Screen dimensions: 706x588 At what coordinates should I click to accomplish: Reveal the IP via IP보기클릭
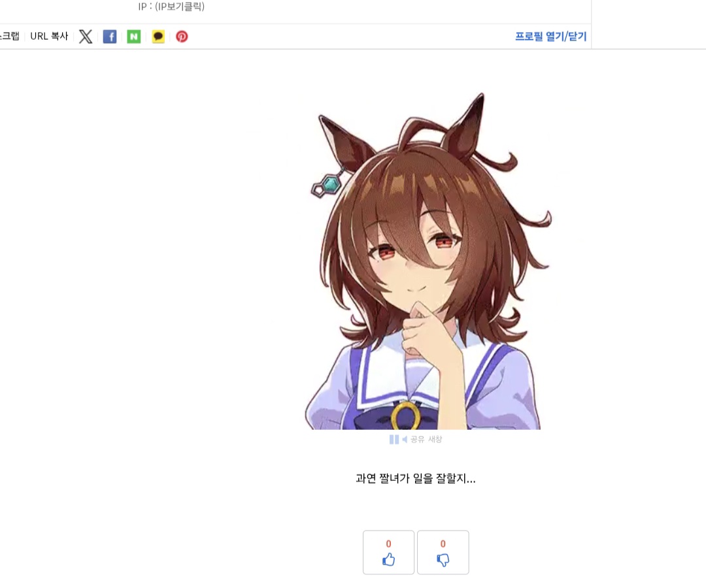point(180,7)
